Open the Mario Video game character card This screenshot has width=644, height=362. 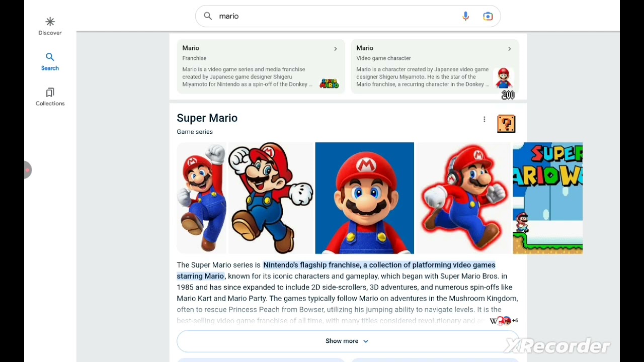click(435, 66)
